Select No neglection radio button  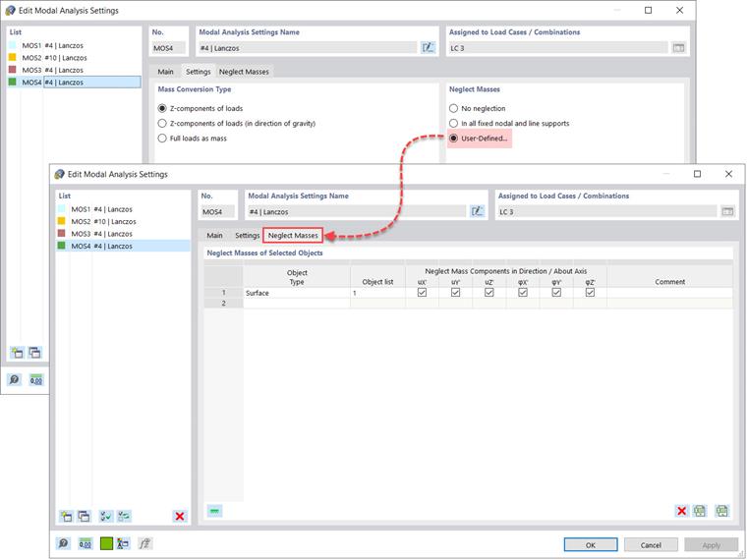pos(453,109)
